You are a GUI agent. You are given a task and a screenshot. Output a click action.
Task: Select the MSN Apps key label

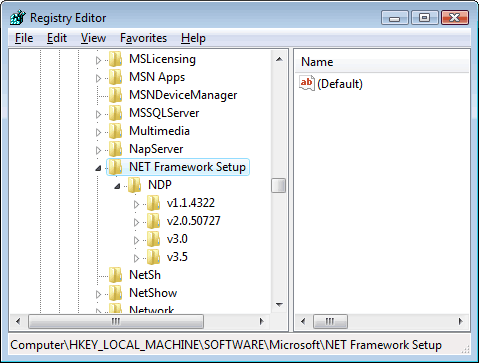[157, 77]
